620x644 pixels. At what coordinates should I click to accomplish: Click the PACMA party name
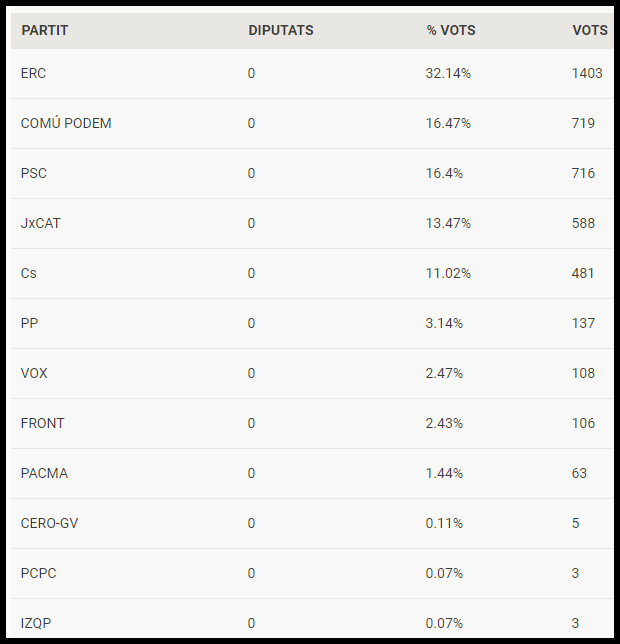click(44, 474)
